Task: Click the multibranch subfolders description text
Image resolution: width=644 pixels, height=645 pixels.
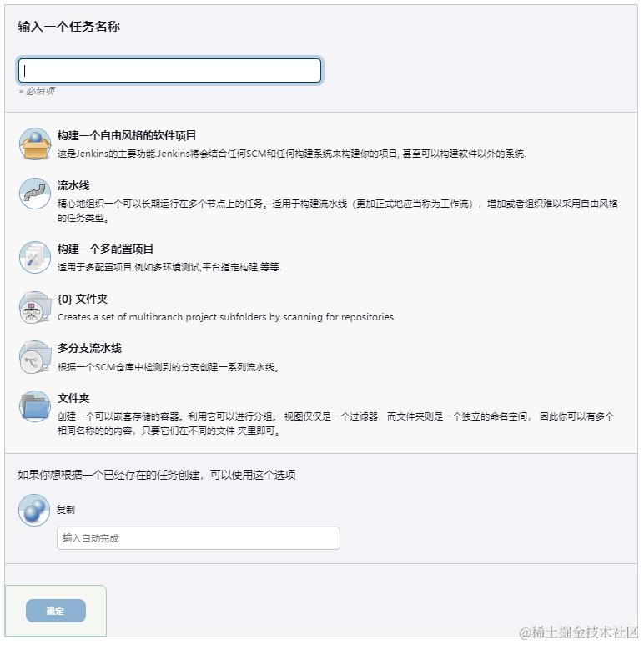Action: (x=227, y=317)
